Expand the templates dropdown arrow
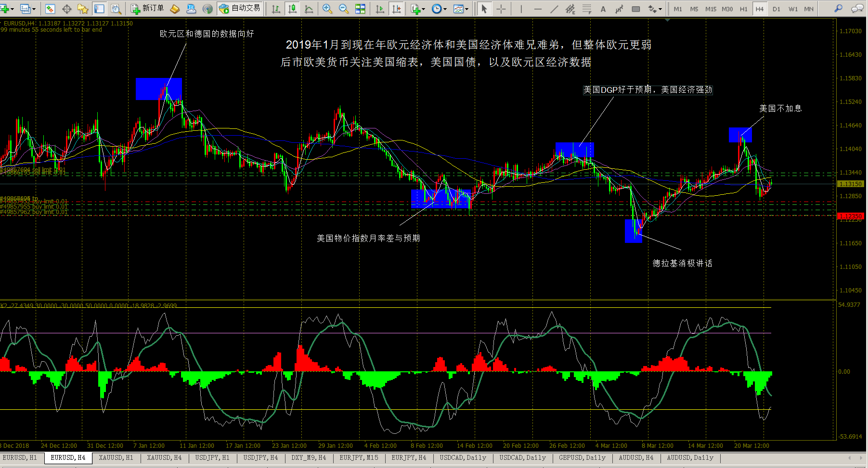 (x=466, y=9)
